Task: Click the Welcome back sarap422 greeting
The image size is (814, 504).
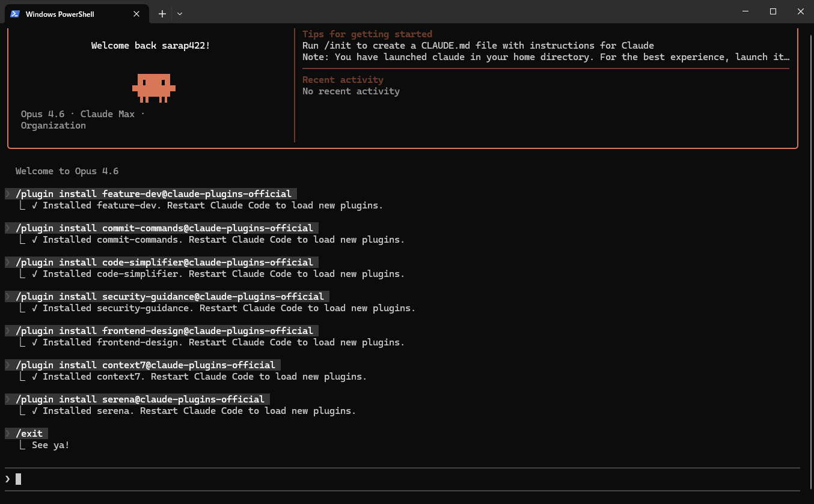Action: click(x=150, y=45)
